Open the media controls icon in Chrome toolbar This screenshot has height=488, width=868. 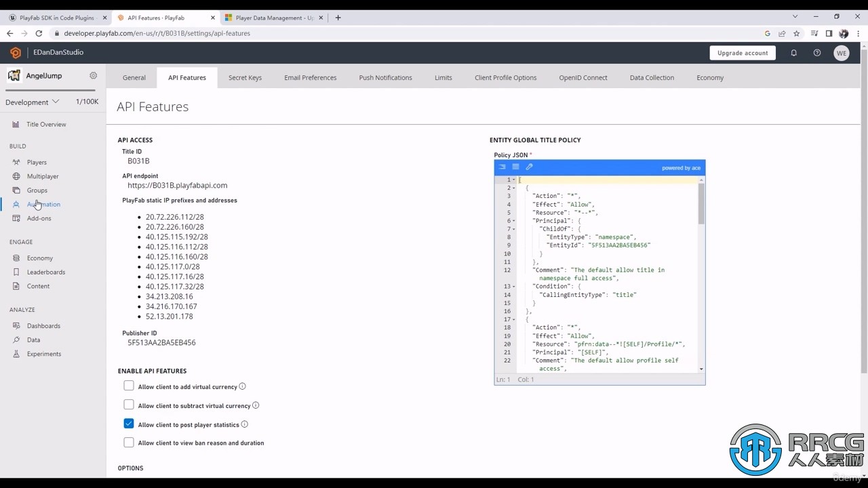click(x=814, y=33)
